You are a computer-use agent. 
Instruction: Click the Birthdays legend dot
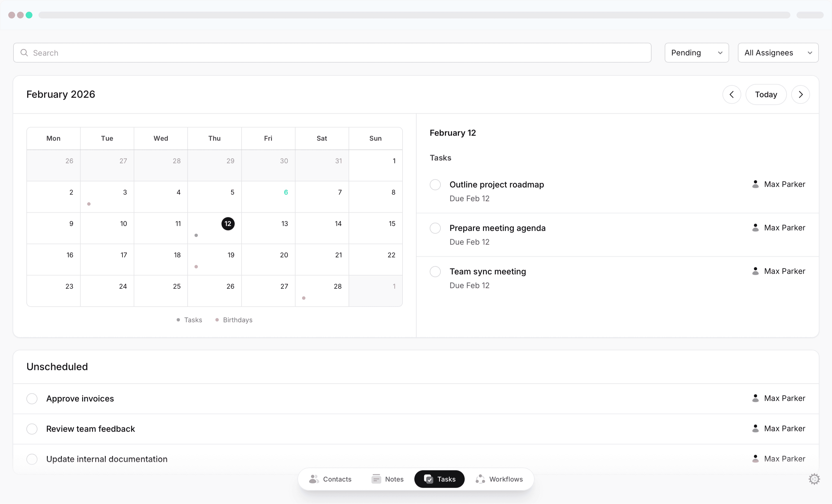(217, 320)
